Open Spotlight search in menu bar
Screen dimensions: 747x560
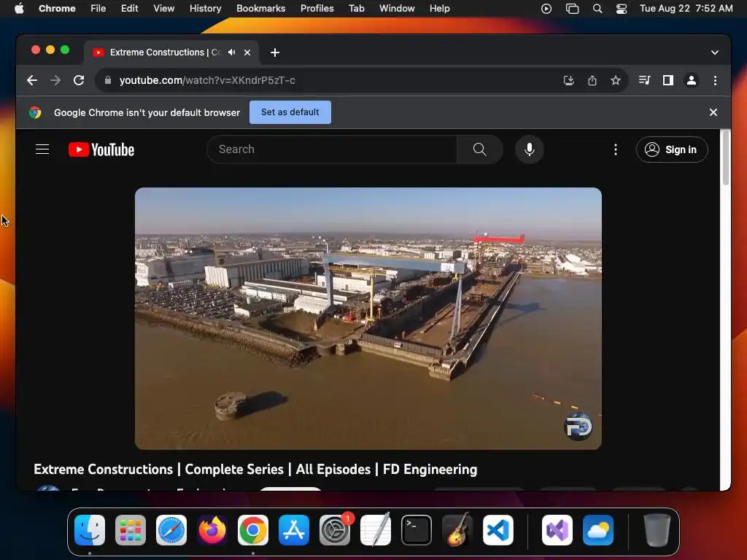(597, 9)
